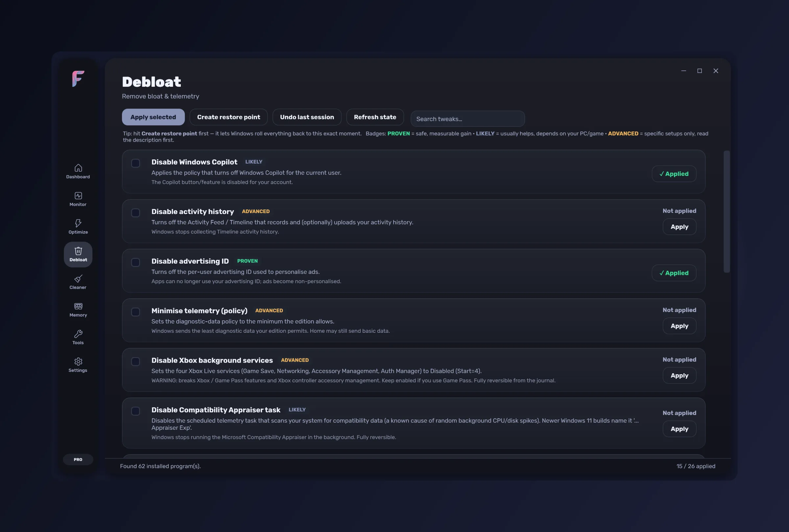
Task: Click 'Remove bloat & telemetry' subtitle
Action: coord(160,96)
